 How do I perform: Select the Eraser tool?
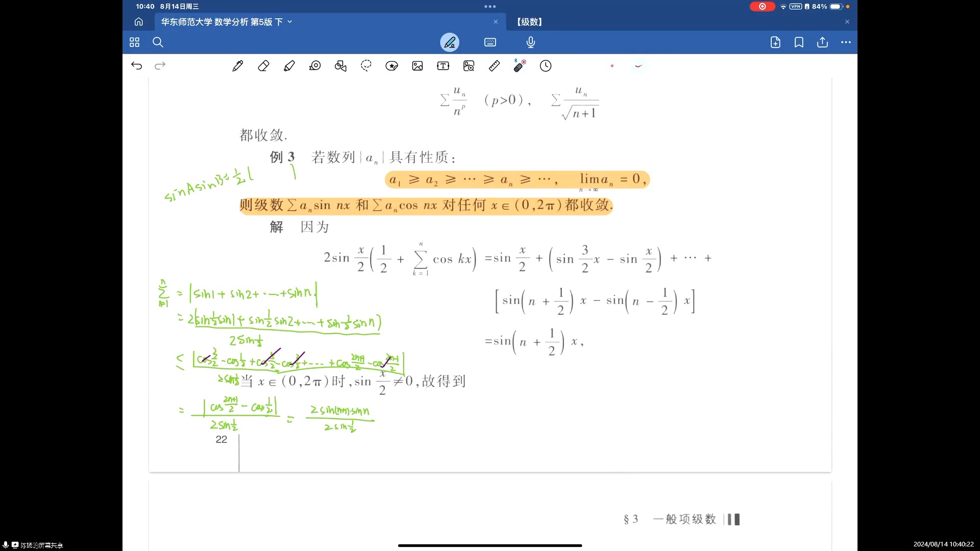click(264, 65)
